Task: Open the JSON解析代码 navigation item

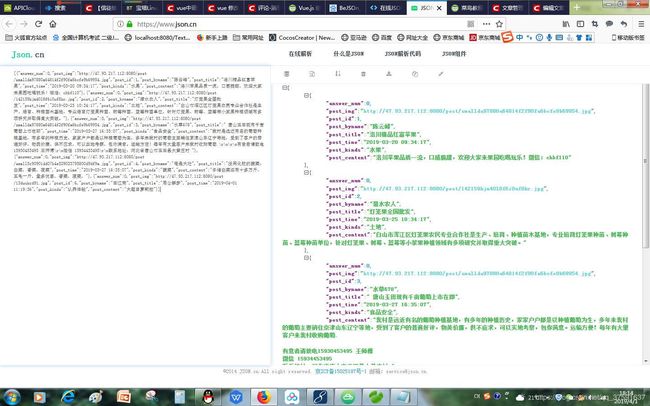Action: 403,54
